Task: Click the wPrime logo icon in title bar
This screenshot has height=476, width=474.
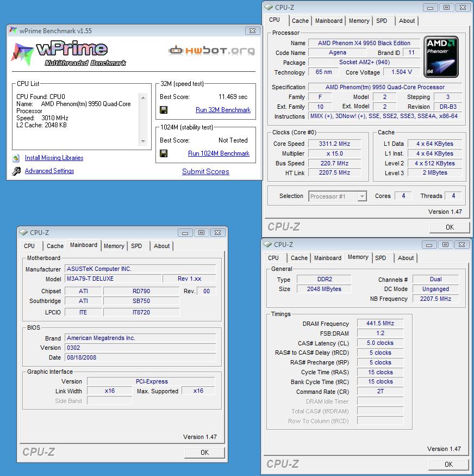Action: click(x=13, y=30)
